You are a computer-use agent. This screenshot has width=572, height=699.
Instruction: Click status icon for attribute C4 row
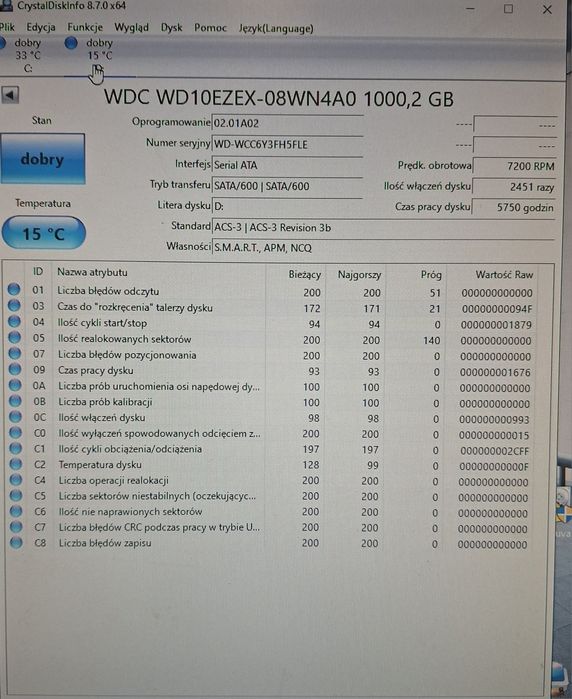pos(16,480)
